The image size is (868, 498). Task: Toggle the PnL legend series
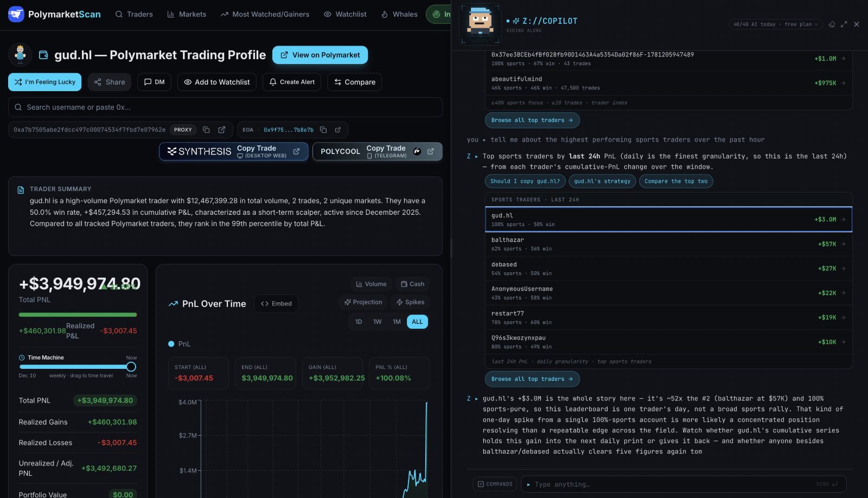(x=180, y=344)
